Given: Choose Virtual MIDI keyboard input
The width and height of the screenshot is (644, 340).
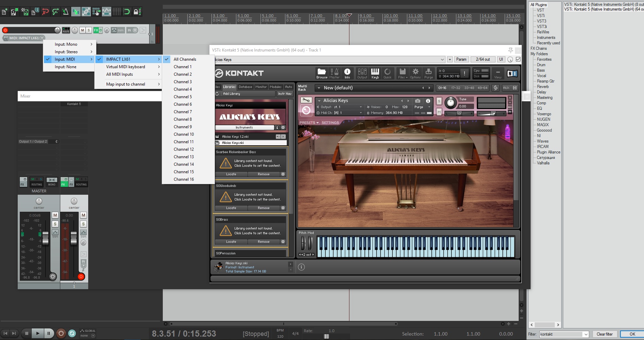Looking at the screenshot, I should pos(125,67).
